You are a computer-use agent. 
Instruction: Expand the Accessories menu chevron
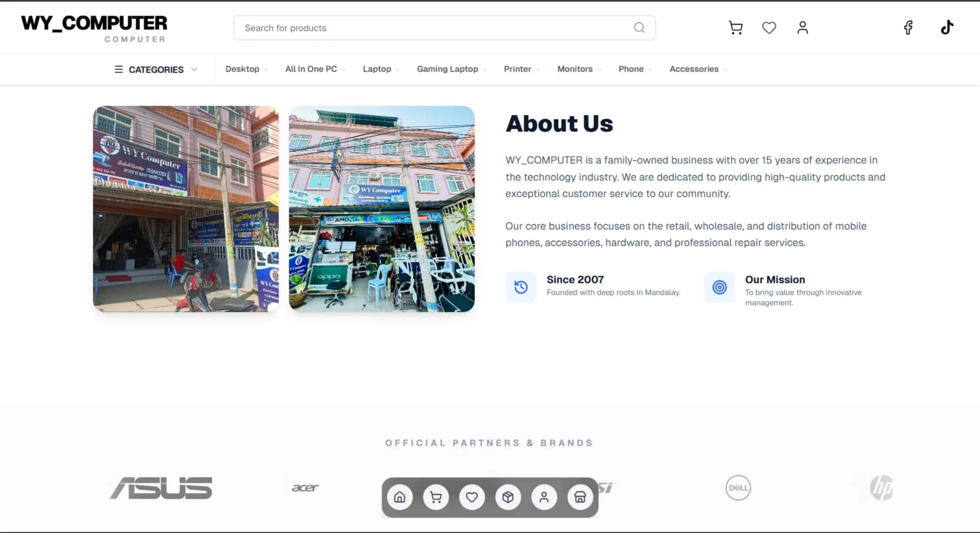click(725, 70)
